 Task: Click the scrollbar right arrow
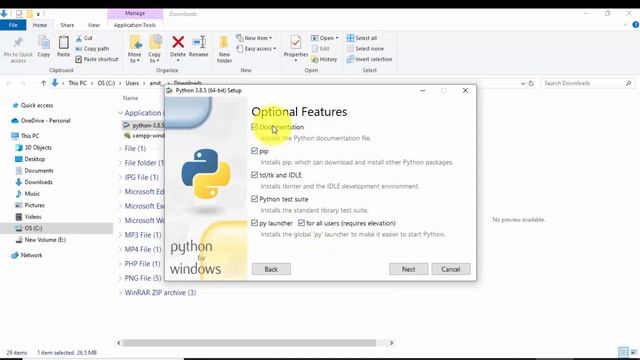pos(391,343)
